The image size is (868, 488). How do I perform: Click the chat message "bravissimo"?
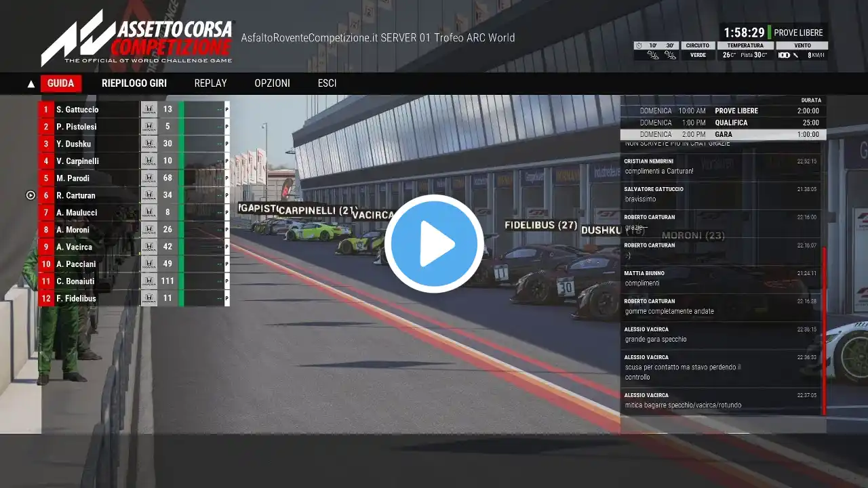click(640, 199)
